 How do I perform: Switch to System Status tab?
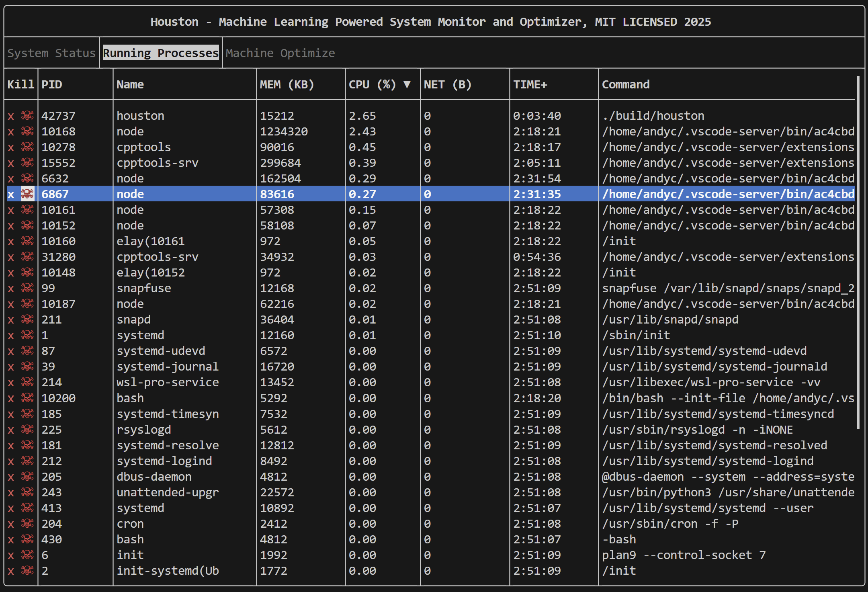pos(51,53)
